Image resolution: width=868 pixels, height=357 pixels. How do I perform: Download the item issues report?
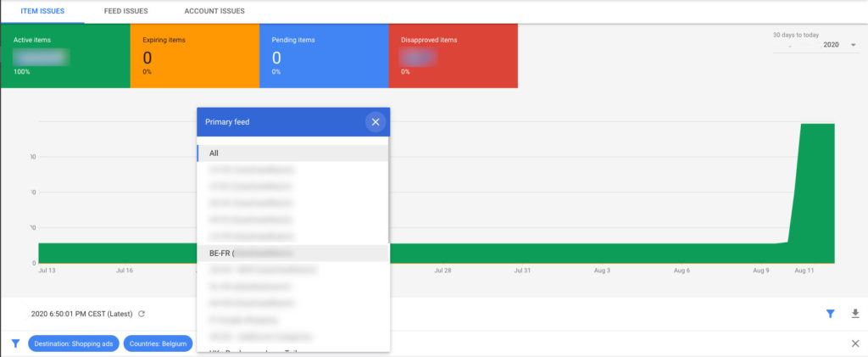[854, 314]
